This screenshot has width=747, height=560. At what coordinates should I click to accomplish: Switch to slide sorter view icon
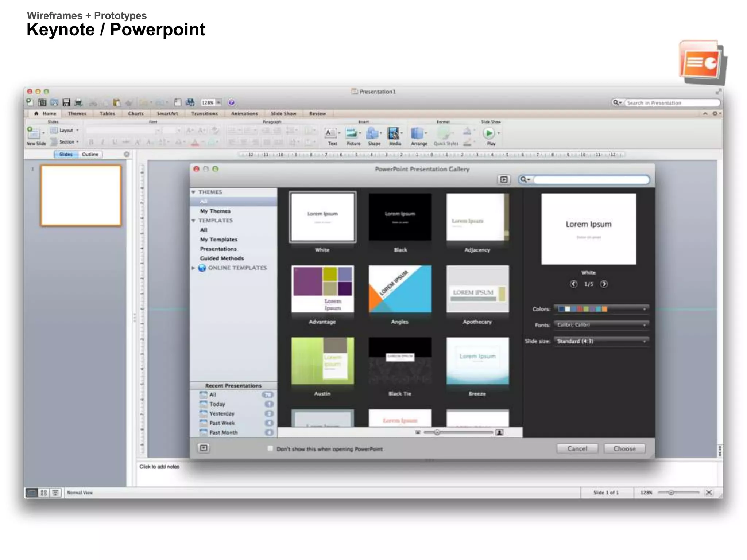(x=44, y=493)
